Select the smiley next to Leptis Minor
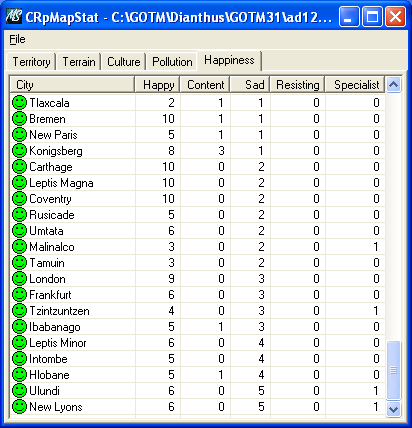412x428 pixels. (x=19, y=343)
